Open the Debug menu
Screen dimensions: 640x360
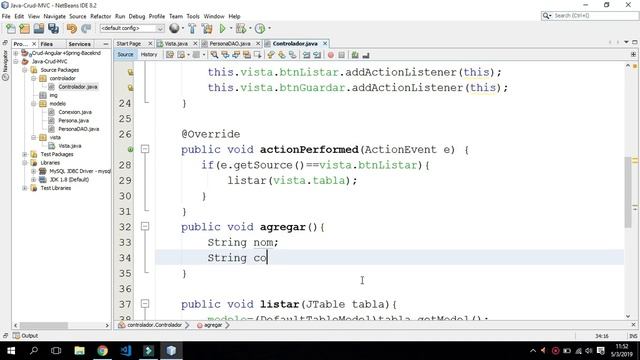[x=137, y=16]
